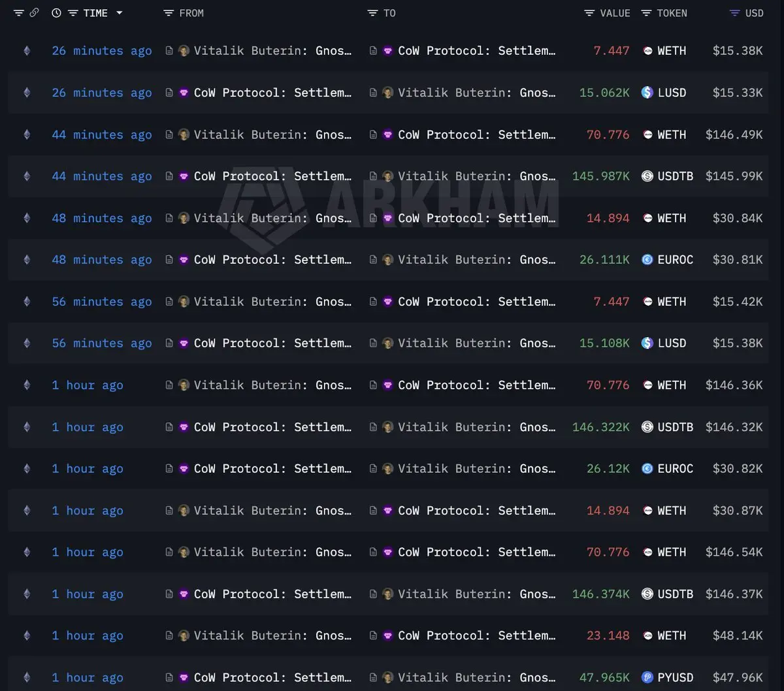Click the value 26.111K
This screenshot has width=784, height=691.
(604, 260)
